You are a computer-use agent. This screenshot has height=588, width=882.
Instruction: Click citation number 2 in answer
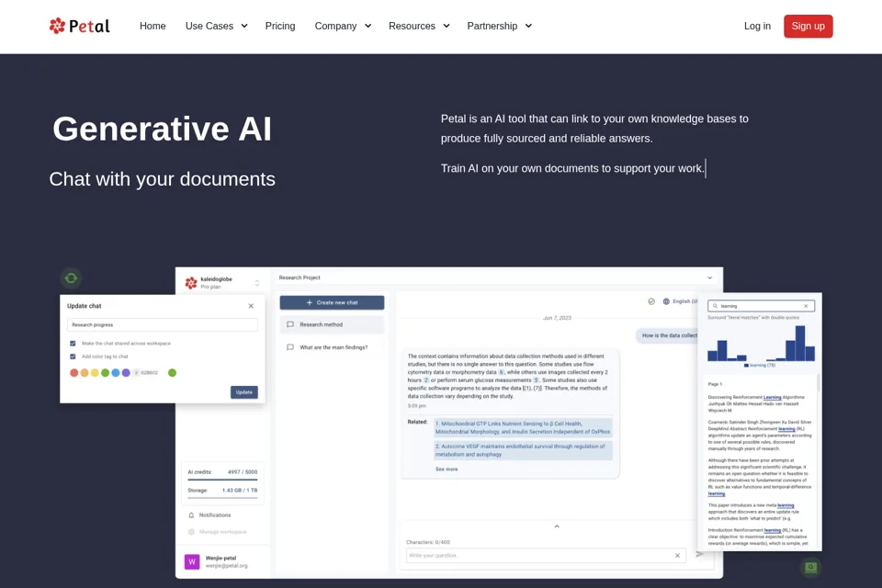(425, 380)
